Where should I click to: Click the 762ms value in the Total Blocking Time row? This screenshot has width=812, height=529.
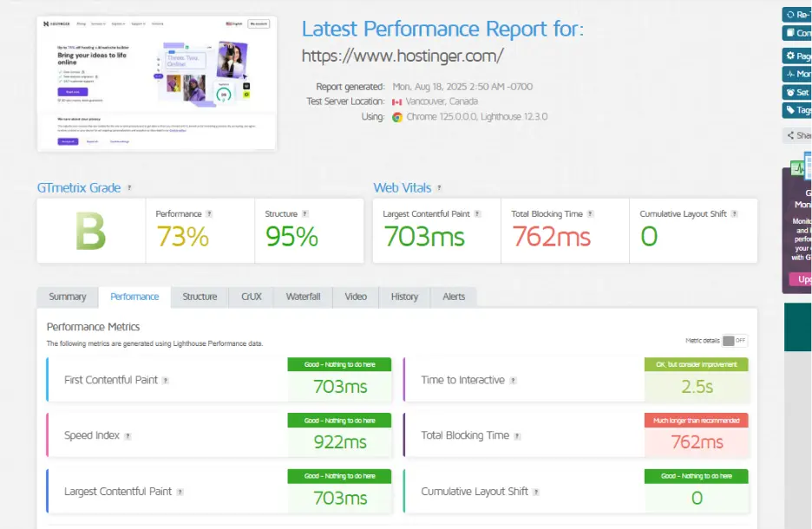tap(697, 442)
